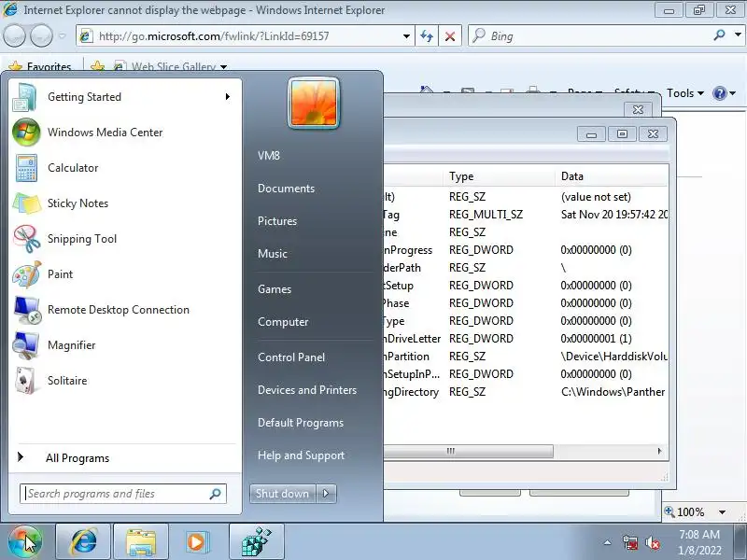
Task: Expand Getting Started submenu arrow
Action: (x=228, y=97)
